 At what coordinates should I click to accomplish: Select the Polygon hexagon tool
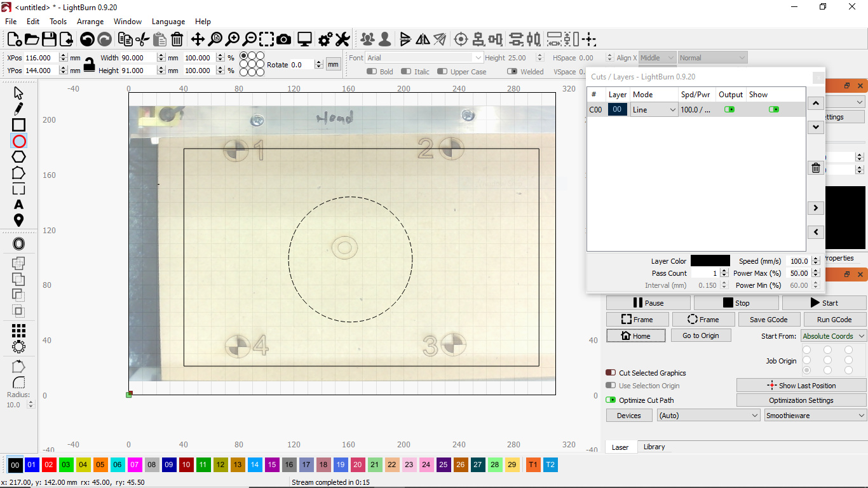(x=18, y=156)
